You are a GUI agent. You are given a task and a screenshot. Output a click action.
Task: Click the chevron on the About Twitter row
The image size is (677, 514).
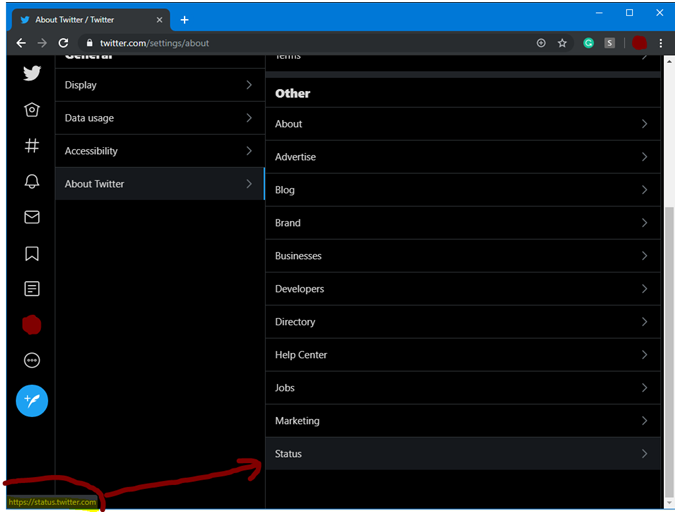click(x=249, y=184)
